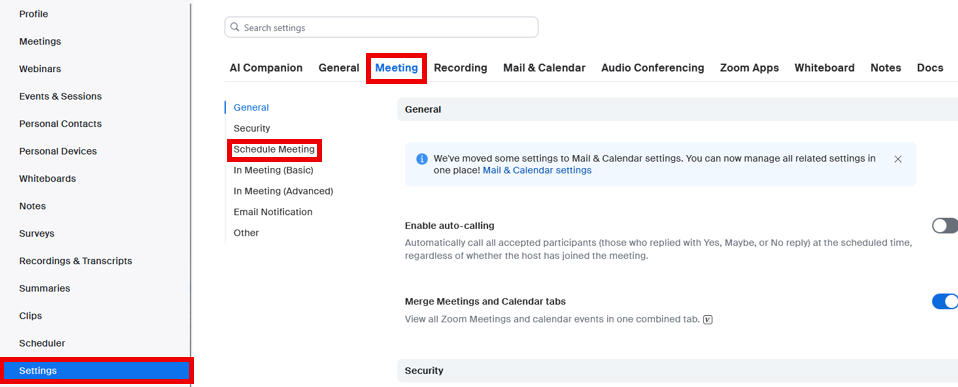
Task: Jump to Schedule Meeting section
Action: pos(274,149)
